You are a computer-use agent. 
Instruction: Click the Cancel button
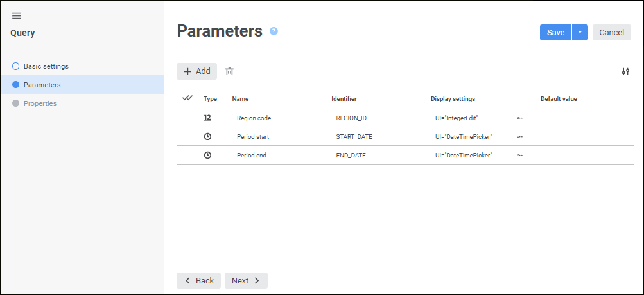click(611, 33)
